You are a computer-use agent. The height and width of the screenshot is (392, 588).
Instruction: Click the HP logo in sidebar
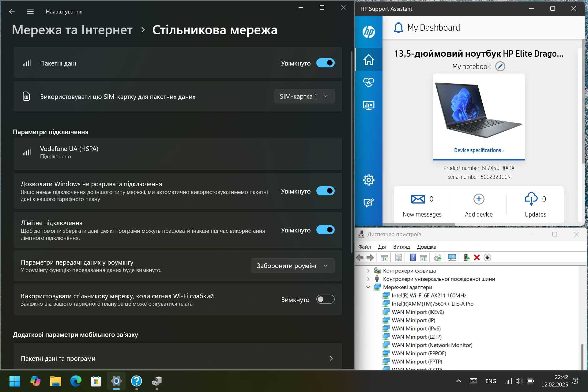pyautogui.click(x=368, y=32)
